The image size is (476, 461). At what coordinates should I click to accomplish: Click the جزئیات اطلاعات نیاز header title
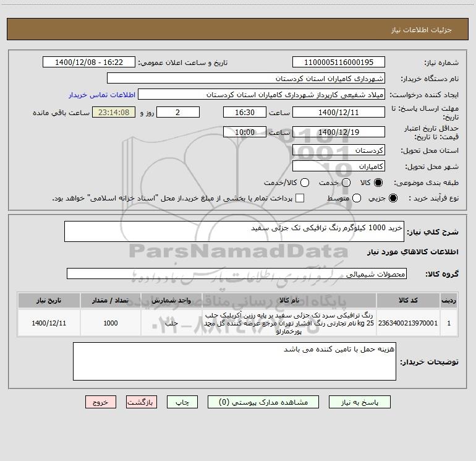[422, 30]
